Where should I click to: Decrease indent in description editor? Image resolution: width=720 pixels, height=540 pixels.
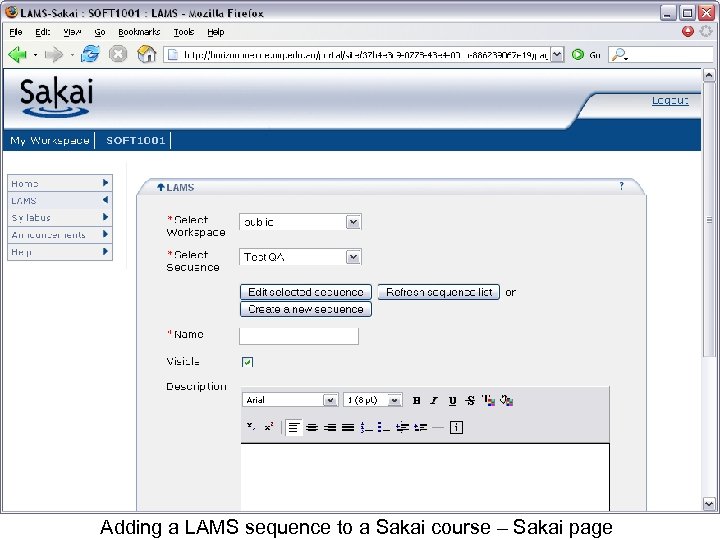[x=402, y=428]
